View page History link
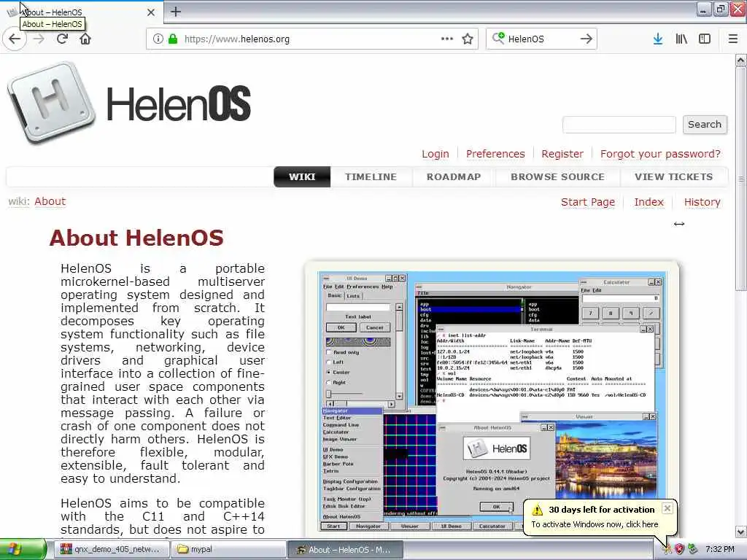 point(703,202)
